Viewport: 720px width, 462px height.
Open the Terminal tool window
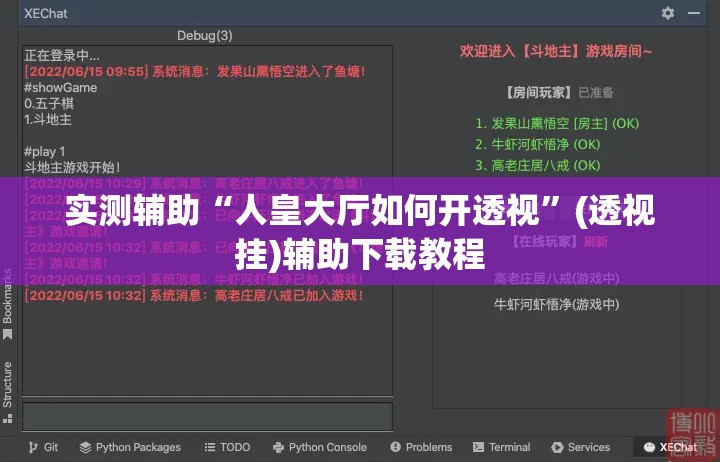(501, 447)
